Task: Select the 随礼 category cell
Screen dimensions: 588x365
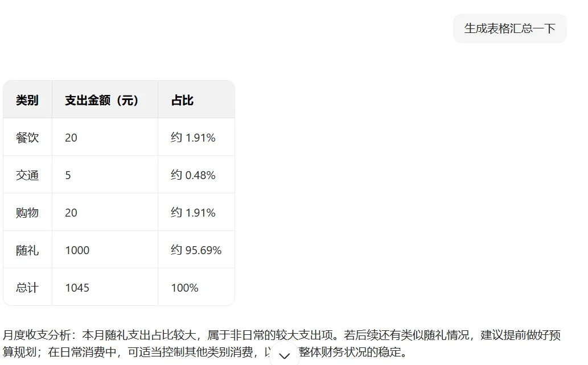Action: tap(27, 250)
